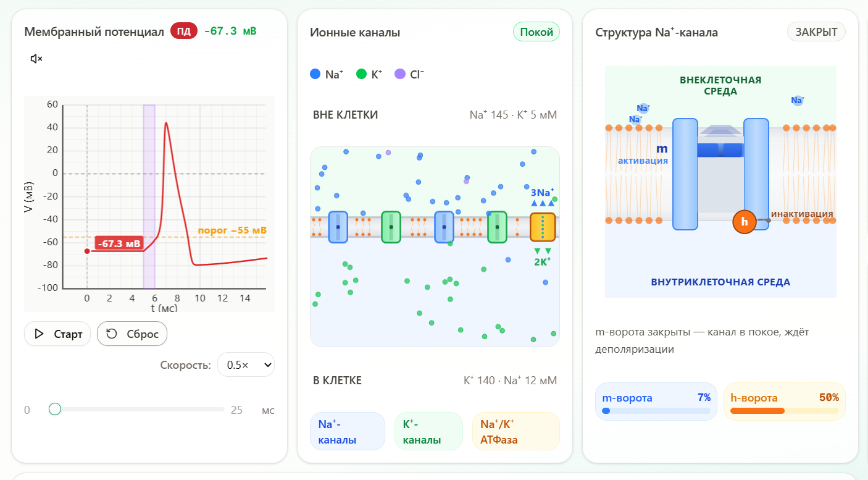
Task: Select the orange Na/K ATPase pump in membrane
Action: point(543,227)
